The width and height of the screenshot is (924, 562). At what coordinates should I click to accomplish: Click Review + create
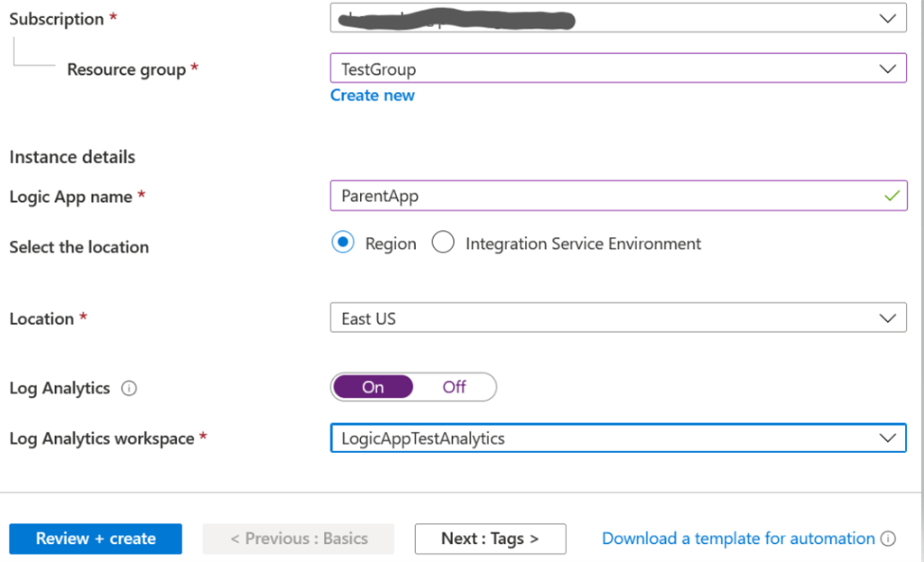coord(95,539)
